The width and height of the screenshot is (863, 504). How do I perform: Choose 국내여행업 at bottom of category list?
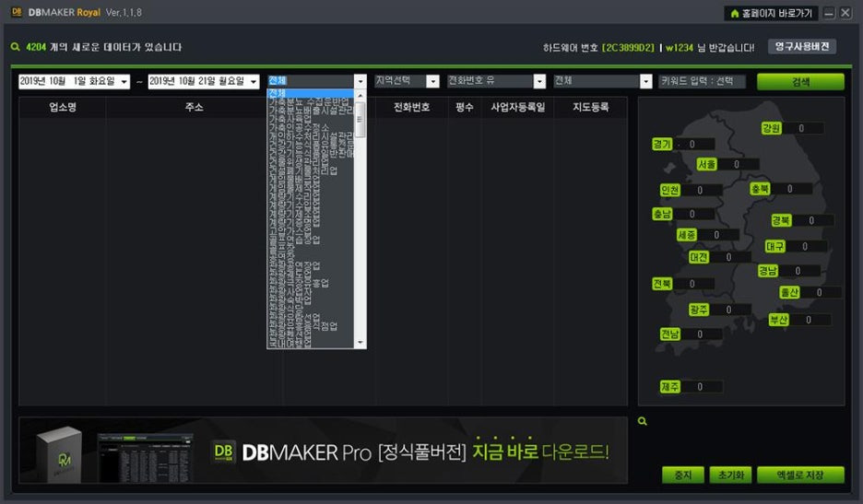tap(311, 344)
